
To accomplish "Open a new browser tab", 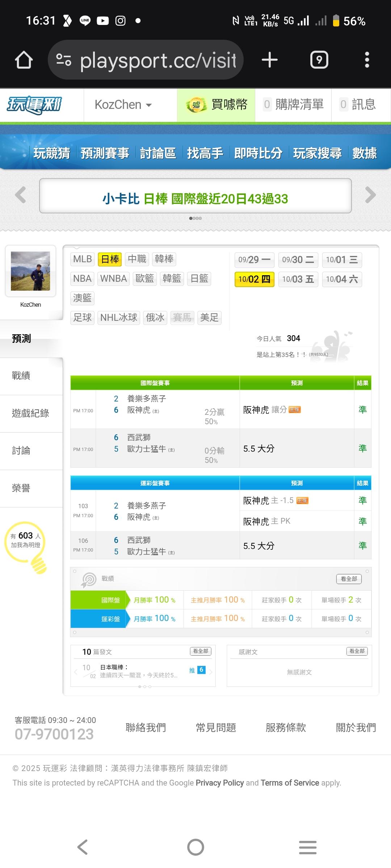I will [270, 60].
